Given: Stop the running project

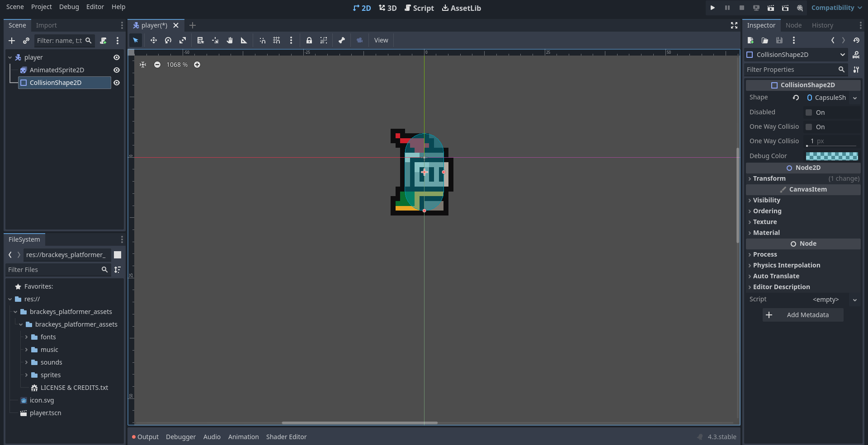Looking at the screenshot, I should 741,8.
